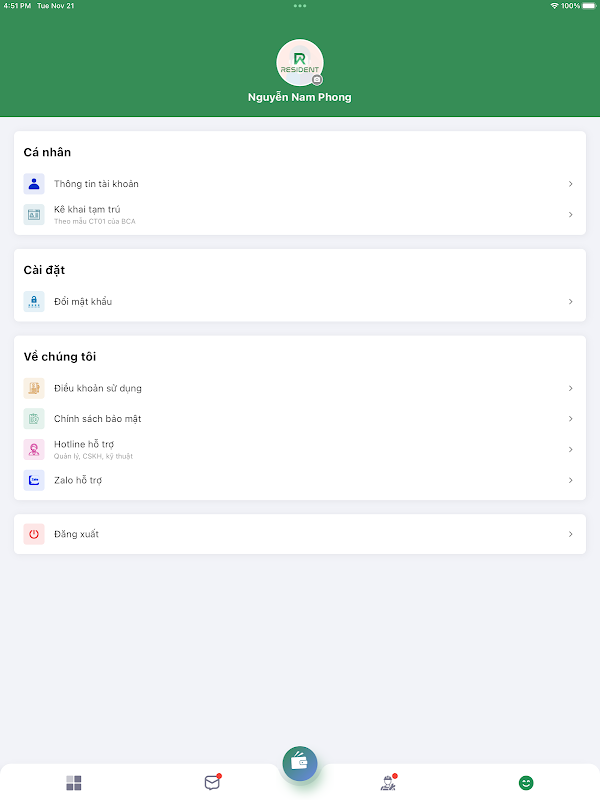The image size is (600, 800).
Task: Open the Zalo hỗ trợ link
Action: point(78,481)
